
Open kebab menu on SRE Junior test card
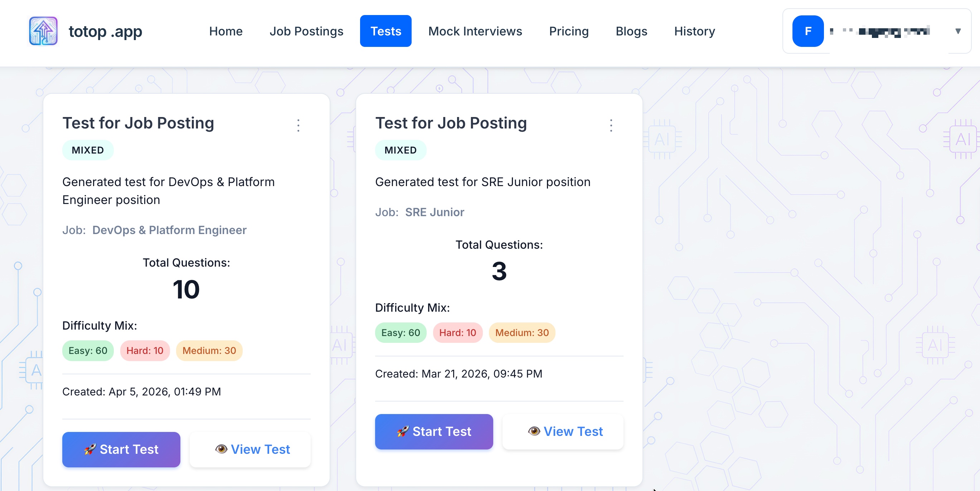pos(611,125)
